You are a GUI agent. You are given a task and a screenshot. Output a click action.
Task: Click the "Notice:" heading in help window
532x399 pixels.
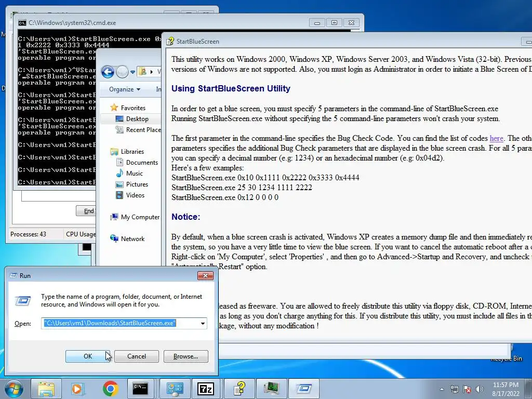185,217
